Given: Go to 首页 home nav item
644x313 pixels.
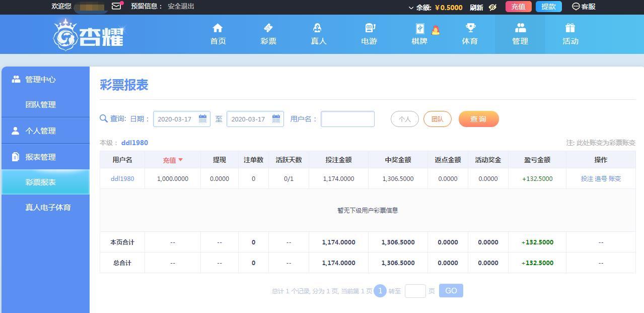Looking at the screenshot, I should click(218, 34).
